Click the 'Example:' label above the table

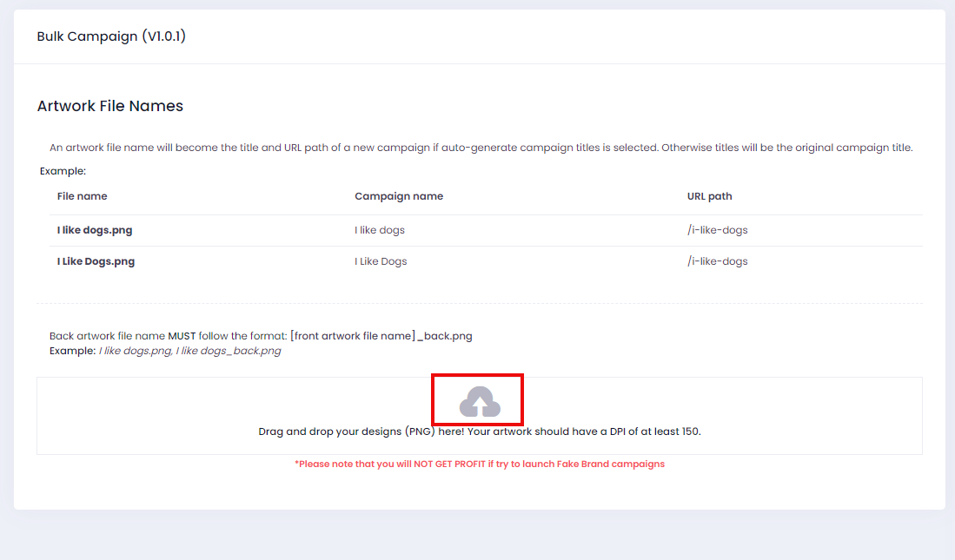coord(63,171)
